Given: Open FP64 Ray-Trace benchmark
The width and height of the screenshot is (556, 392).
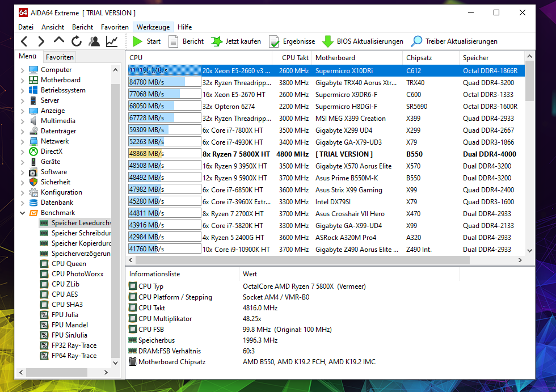Looking at the screenshot, I should [68, 356].
